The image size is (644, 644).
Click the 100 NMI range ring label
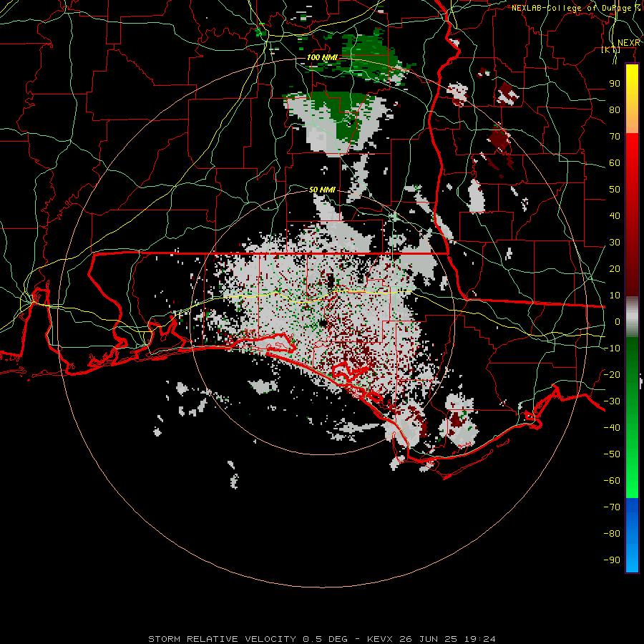tap(322, 57)
